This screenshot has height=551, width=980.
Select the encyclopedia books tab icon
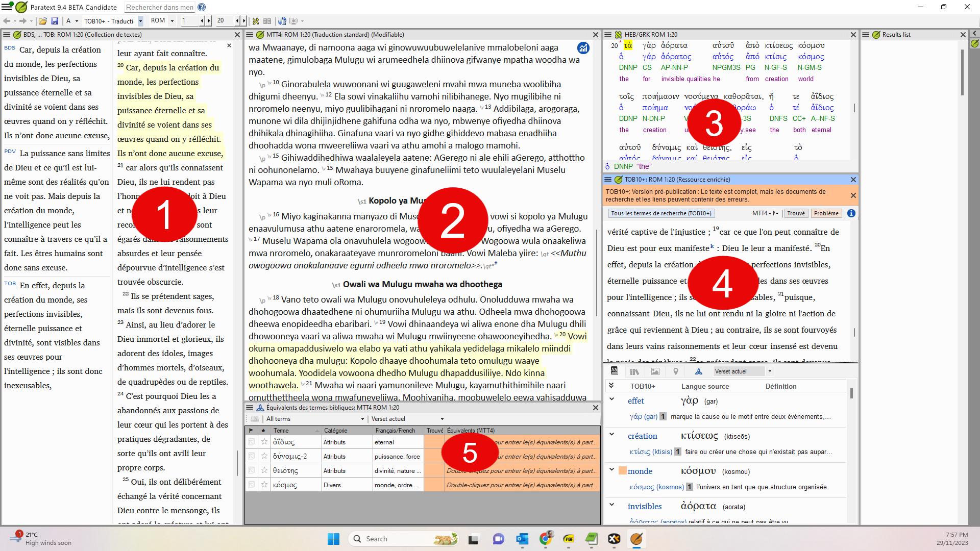634,371
